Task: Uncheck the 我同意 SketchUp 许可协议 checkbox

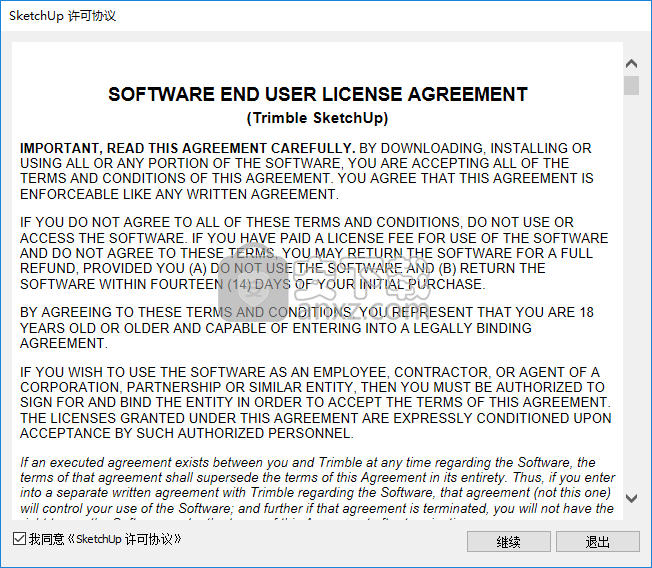Action: 20,538
